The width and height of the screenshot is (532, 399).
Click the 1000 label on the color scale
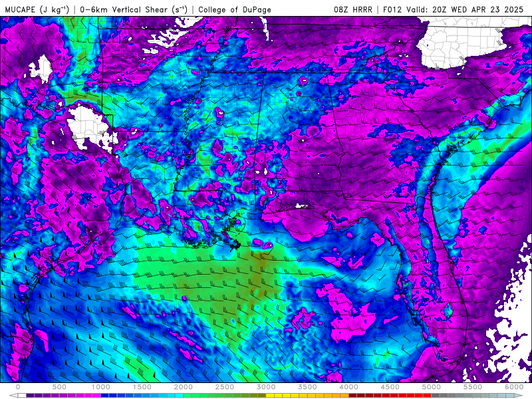click(x=101, y=387)
